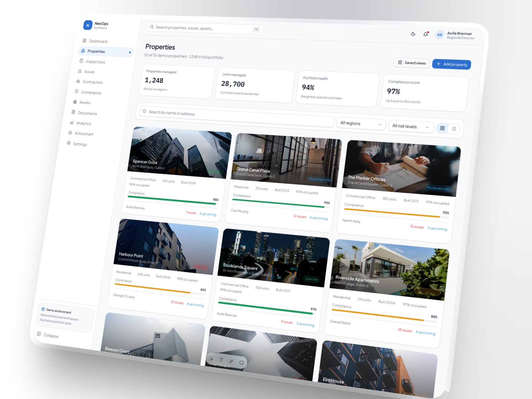Click the Add property button

pyautogui.click(x=452, y=64)
